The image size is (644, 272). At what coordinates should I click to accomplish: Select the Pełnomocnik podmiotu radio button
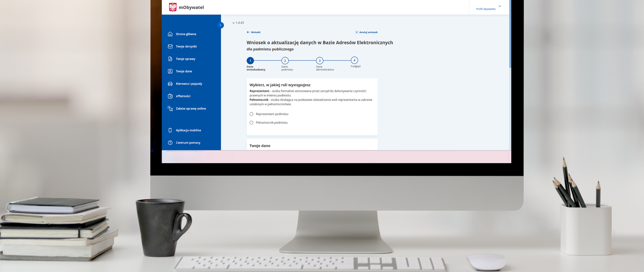[252, 123]
